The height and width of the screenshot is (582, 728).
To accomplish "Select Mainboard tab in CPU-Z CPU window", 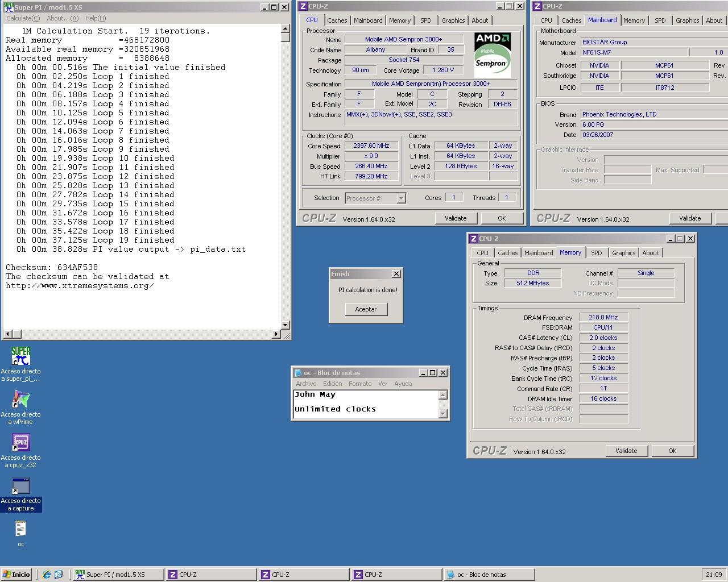I will (x=368, y=20).
